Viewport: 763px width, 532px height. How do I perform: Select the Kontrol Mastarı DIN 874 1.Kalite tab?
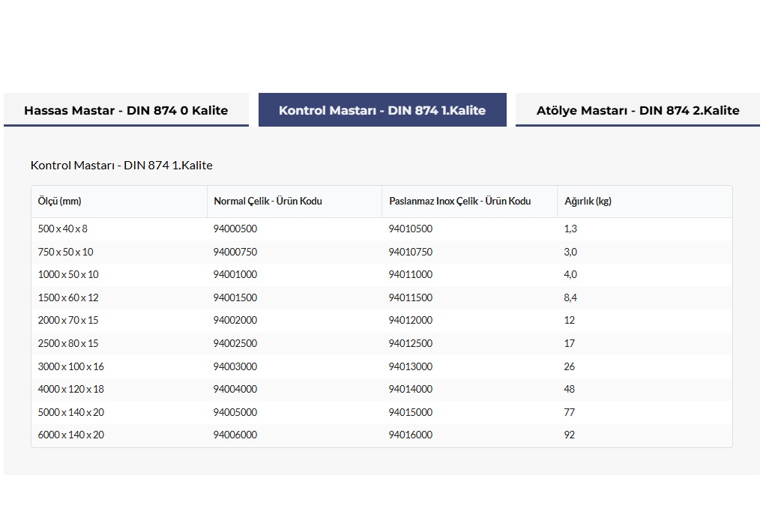(x=382, y=110)
